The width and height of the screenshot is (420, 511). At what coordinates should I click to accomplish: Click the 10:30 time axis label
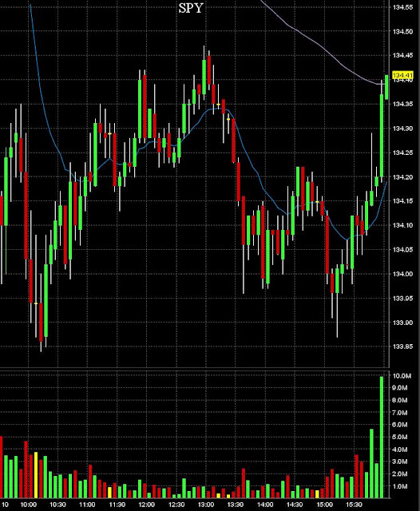coord(57,505)
